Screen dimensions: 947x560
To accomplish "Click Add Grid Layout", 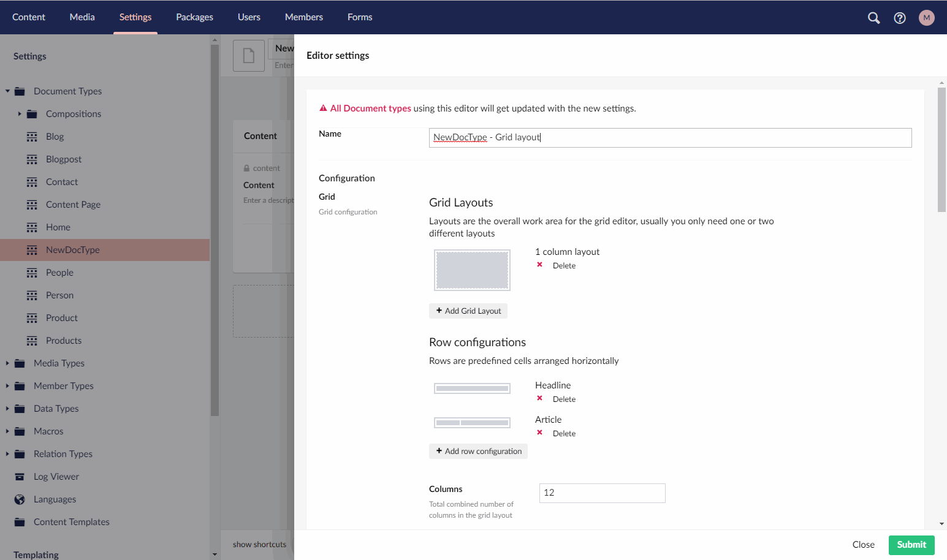I will pyautogui.click(x=468, y=311).
